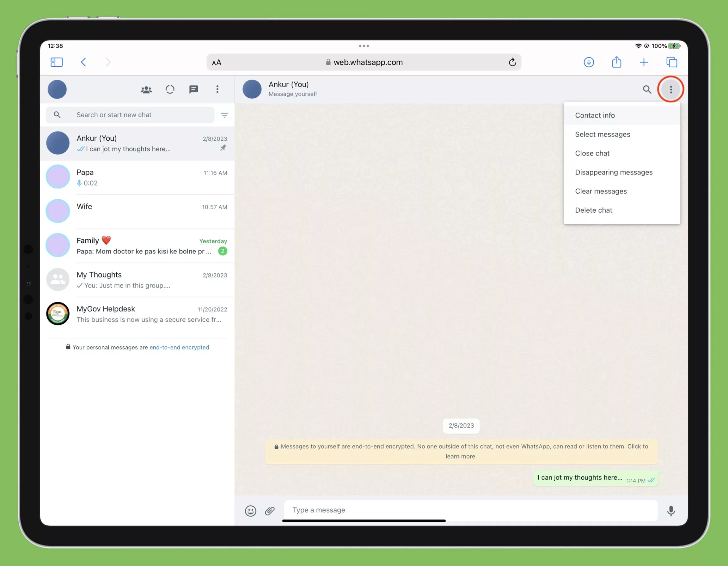Choose Clear messages menu entry
Screen dimensions: 728x566
pos(622,191)
